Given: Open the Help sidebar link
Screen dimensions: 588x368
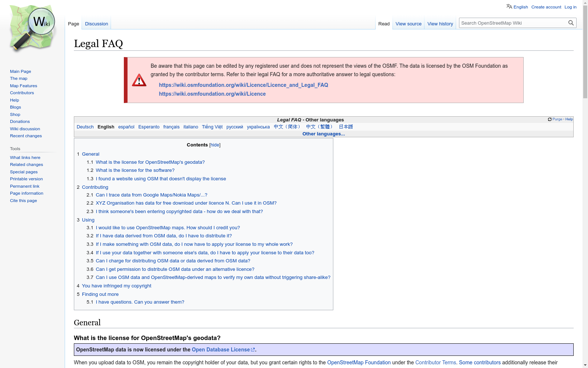Looking at the screenshot, I should point(14,100).
